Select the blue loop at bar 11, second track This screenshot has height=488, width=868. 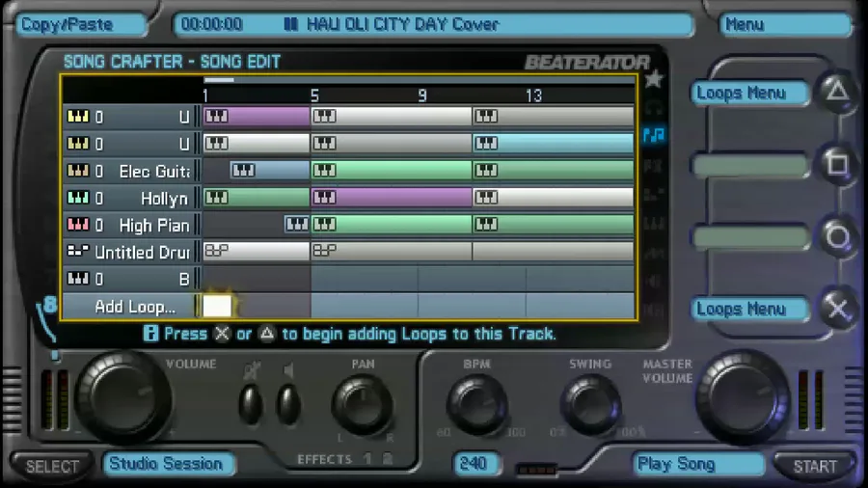click(553, 144)
